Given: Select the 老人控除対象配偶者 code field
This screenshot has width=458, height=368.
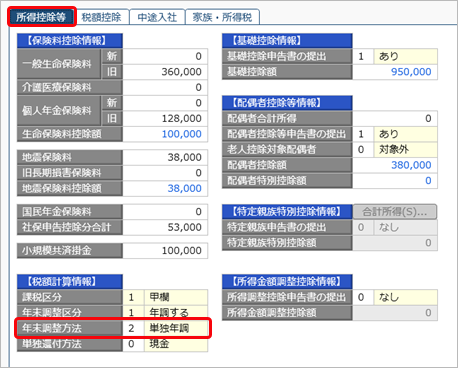Looking at the screenshot, I should (363, 149).
